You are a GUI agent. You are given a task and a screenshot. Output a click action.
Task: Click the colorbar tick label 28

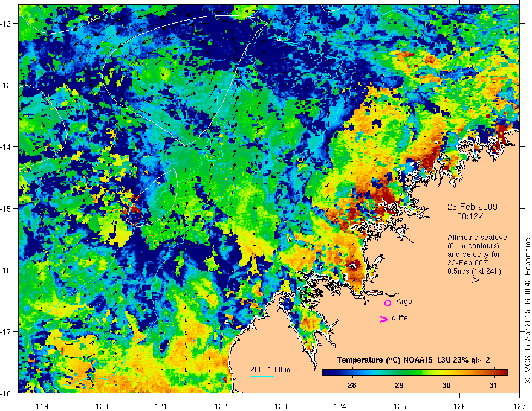[x=352, y=385]
